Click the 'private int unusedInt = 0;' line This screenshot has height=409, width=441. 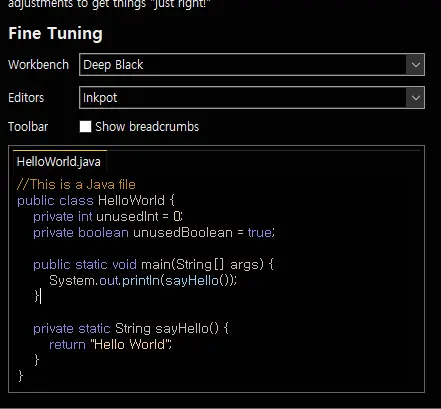(x=108, y=217)
